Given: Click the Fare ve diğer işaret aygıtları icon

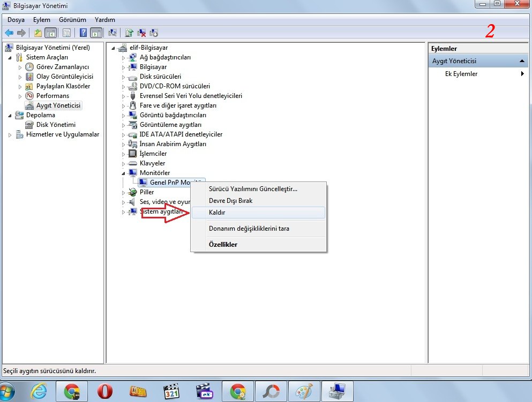Looking at the screenshot, I should [133, 105].
